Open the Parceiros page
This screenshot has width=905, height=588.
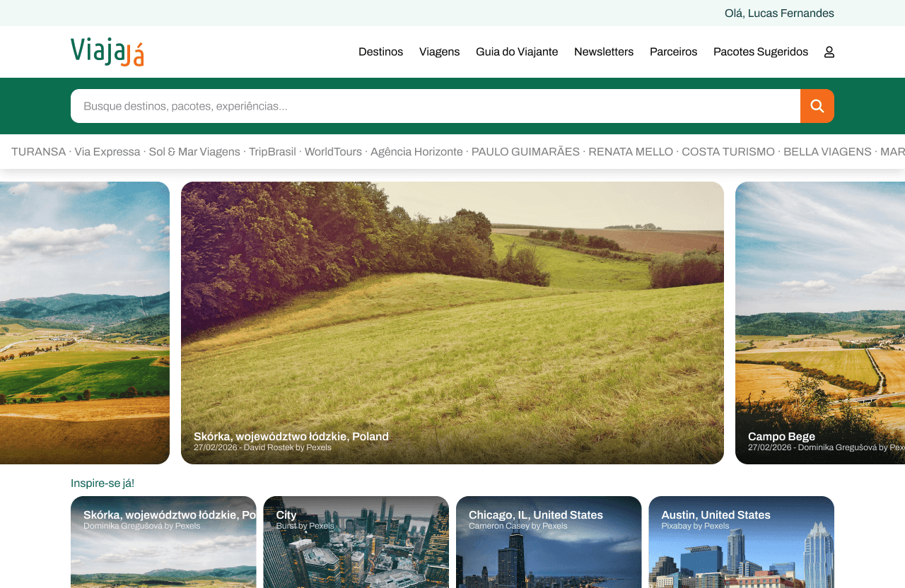pyautogui.click(x=673, y=52)
